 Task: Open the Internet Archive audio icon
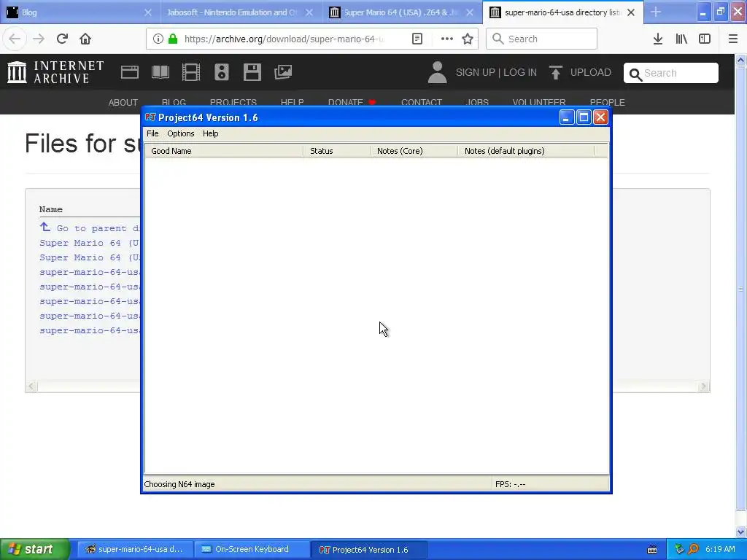[x=222, y=72]
